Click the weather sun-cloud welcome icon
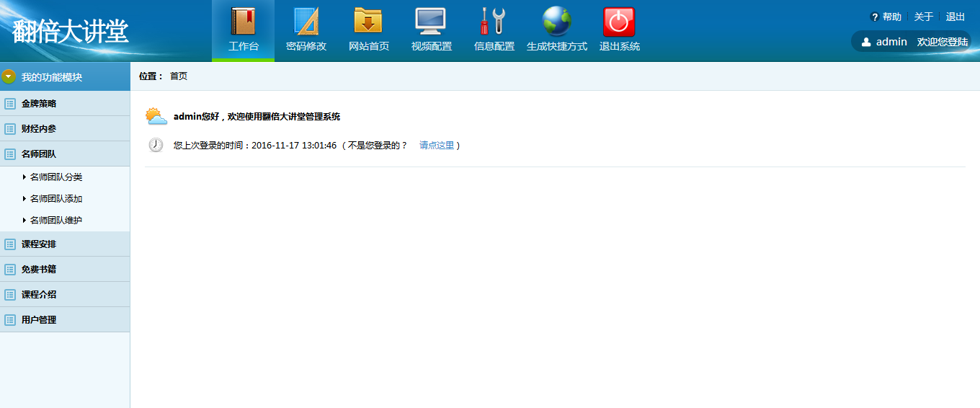 tap(156, 116)
